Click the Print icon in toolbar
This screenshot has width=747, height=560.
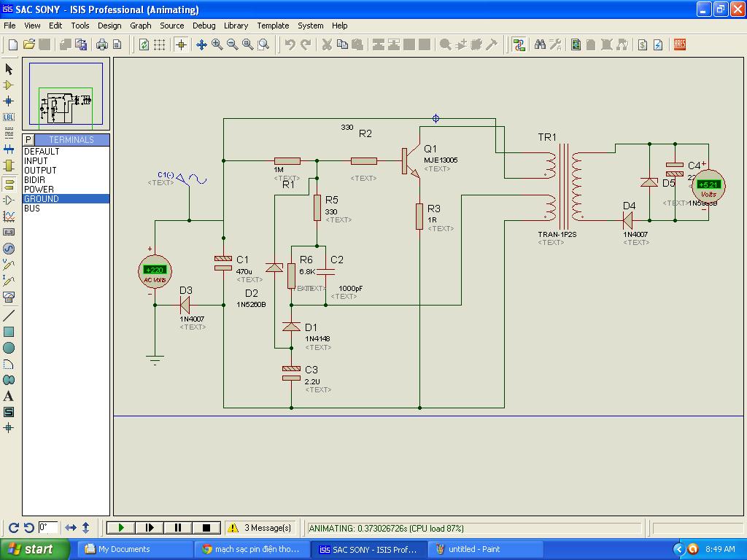tap(102, 44)
